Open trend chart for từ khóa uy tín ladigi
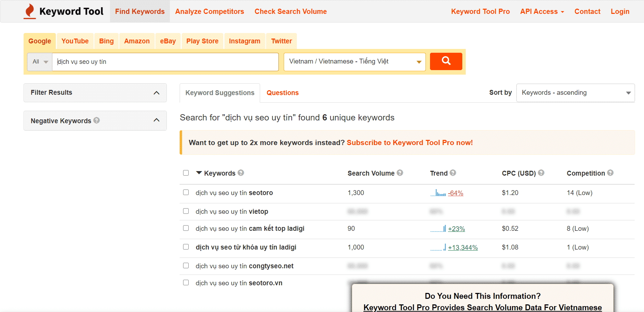 coord(438,247)
